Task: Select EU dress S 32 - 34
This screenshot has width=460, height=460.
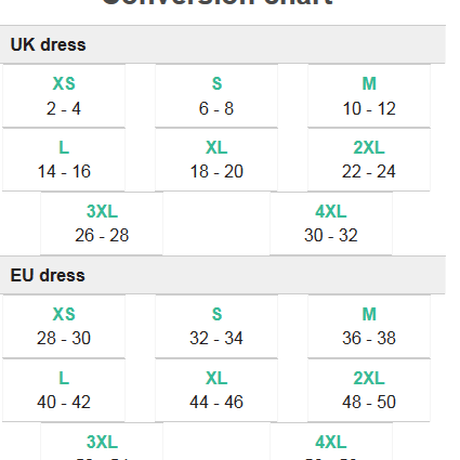Action: click(216, 327)
